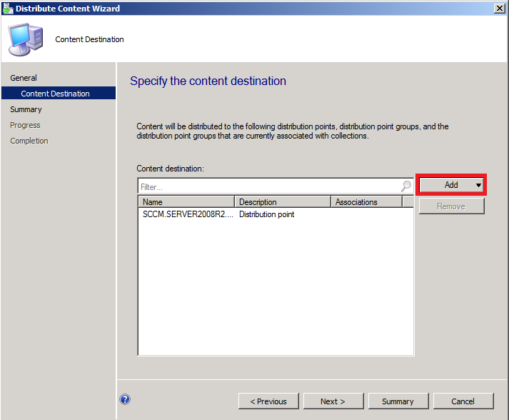The image size is (509, 420).
Task: Select the SCCM.SERVER2008R2 distribution point row
Action: [276, 214]
